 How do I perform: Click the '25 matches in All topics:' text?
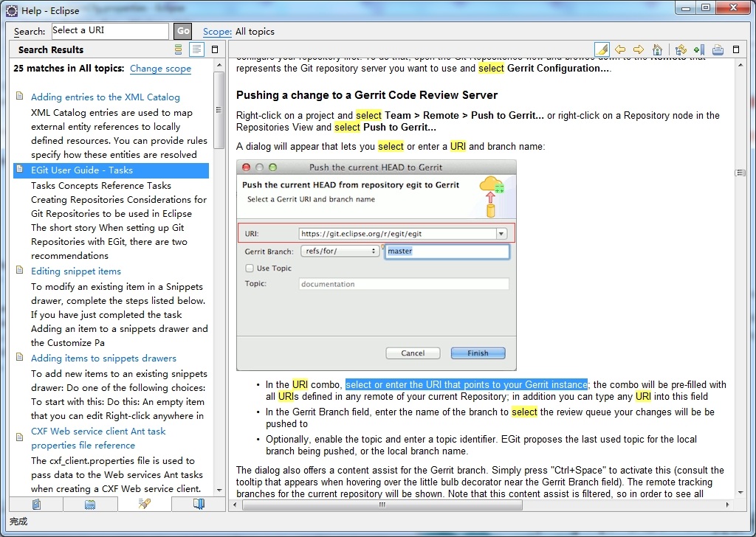point(69,69)
